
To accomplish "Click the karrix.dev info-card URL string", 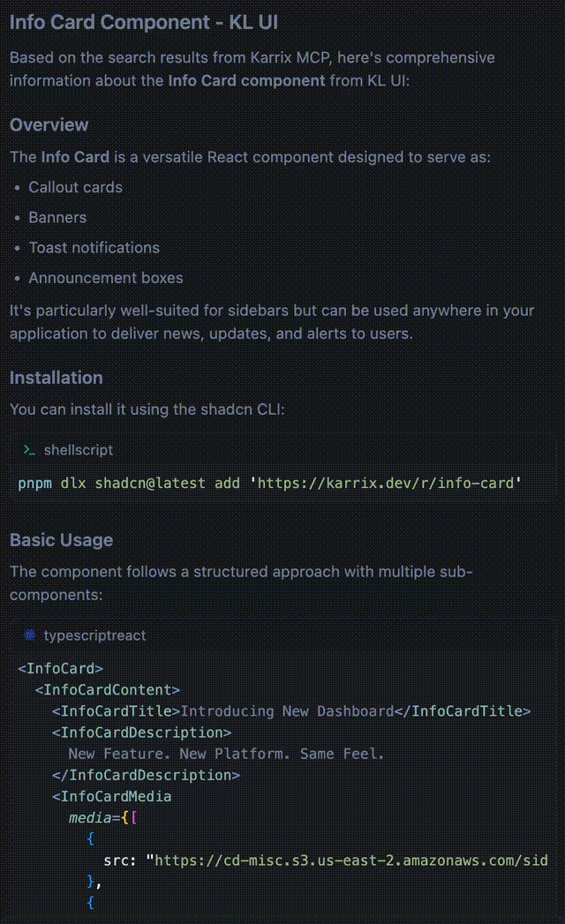I will click(x=389, y=484).
